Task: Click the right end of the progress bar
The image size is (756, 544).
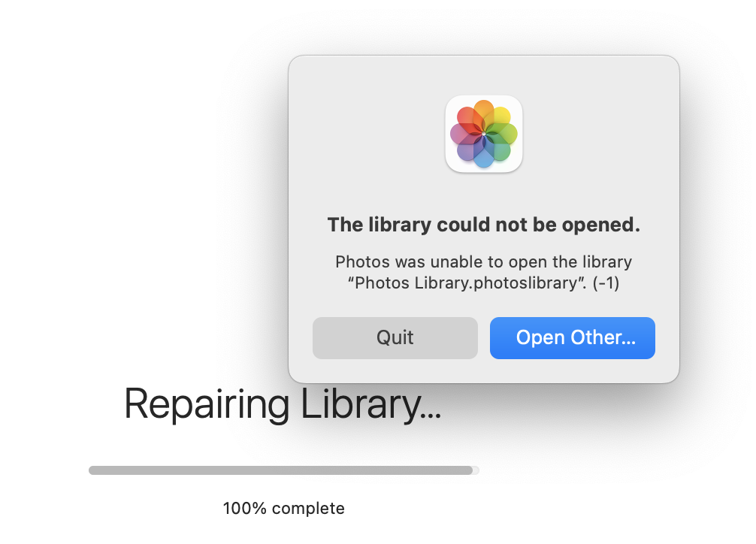Action: tap(473, 470)
